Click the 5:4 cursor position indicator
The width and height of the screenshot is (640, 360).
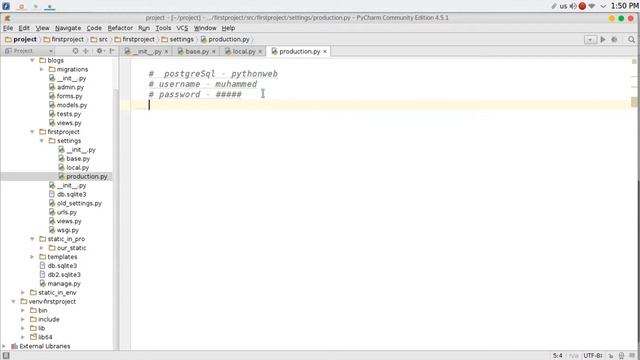558,356
